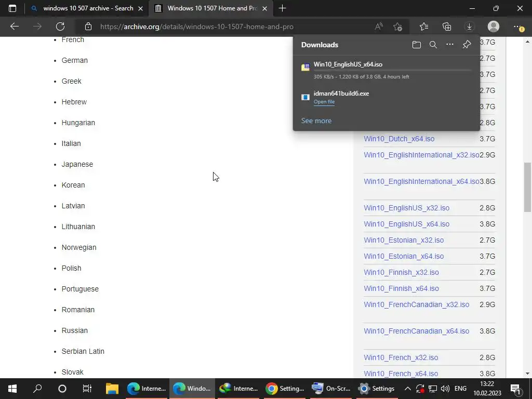This screenshot has width=532, height=399.
Task: Download Win10_Estonian_x64.iso
Action: point(404,256)
